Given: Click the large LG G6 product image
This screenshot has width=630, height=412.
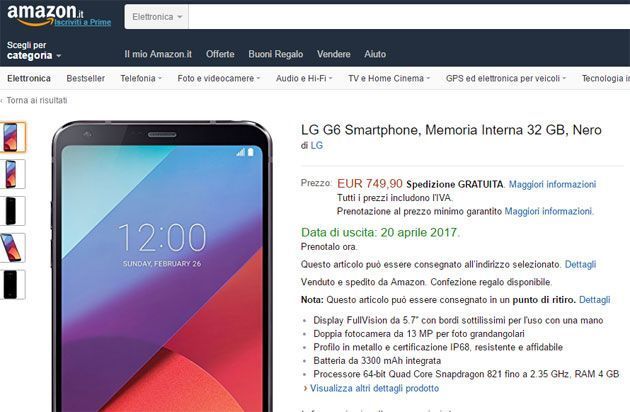Looking at the screenshot, I should (162, 266).
